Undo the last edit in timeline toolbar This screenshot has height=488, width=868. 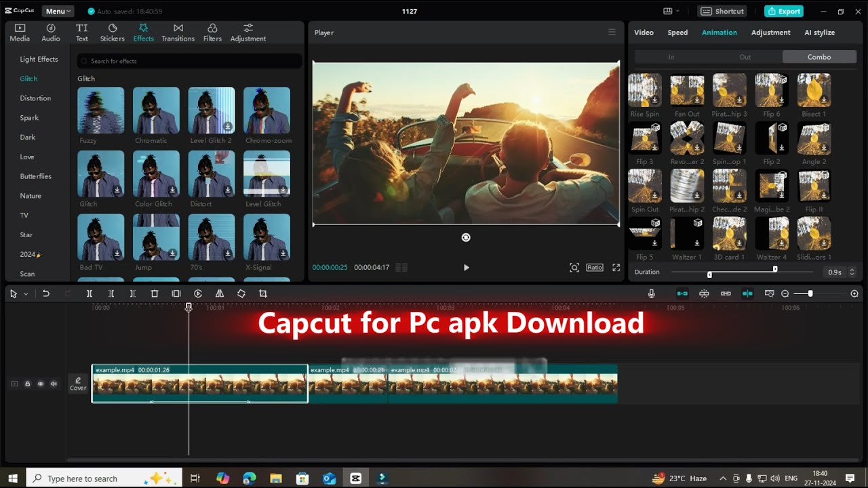click(x=46, y=293)
